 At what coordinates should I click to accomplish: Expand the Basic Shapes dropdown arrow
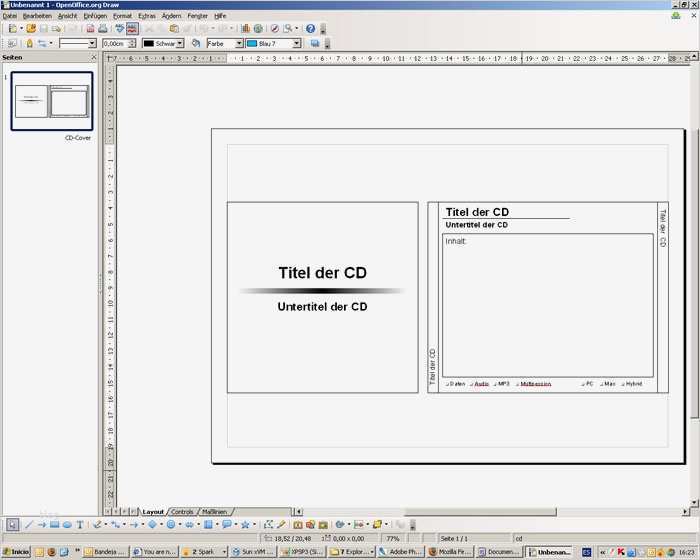(x=161, y=525)
